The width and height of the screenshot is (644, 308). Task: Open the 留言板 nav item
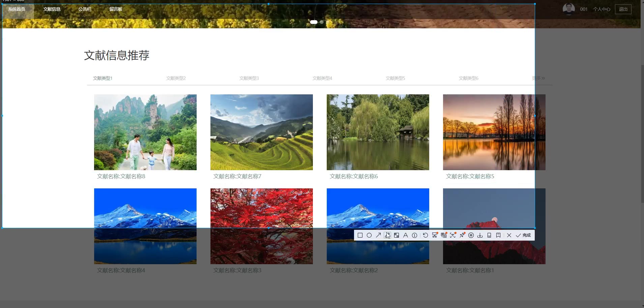click(x=116, y=9)
